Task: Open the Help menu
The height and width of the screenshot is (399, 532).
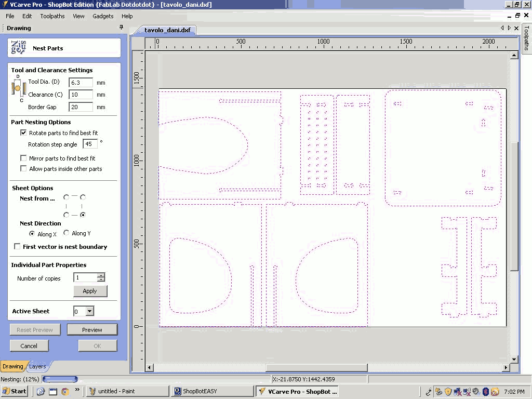Action: [x=127, y=16]
